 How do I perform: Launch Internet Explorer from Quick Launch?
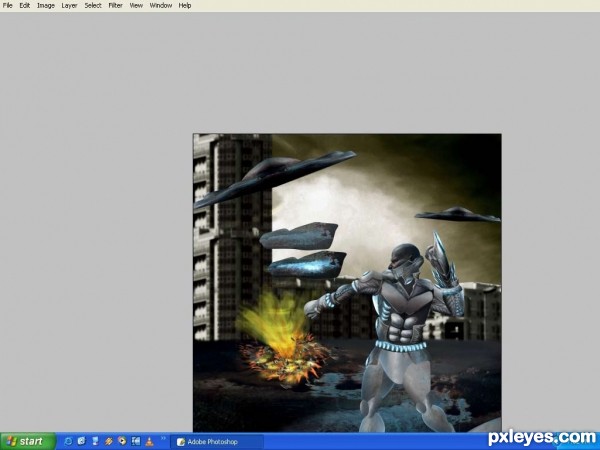click(x=68, y=442)
